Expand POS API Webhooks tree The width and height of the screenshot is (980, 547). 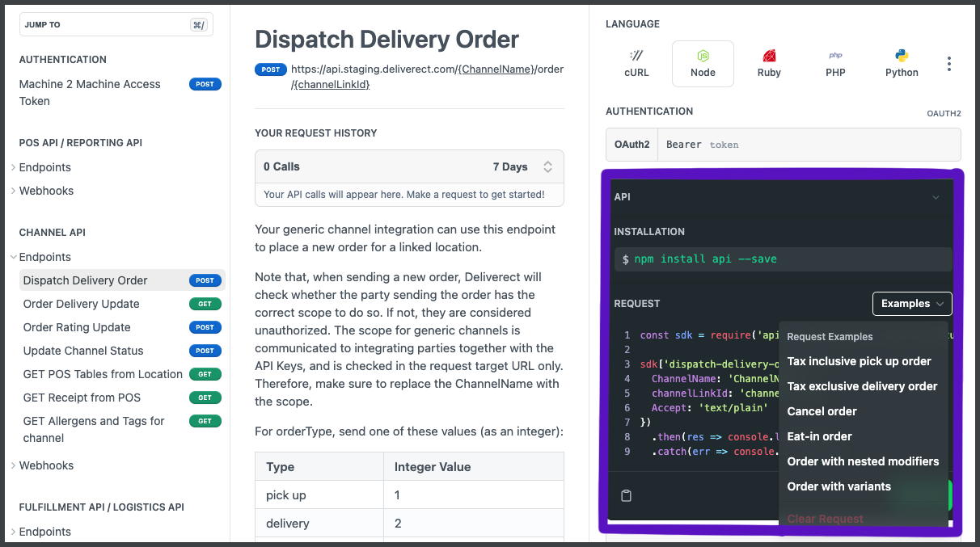tap(14, 191)
